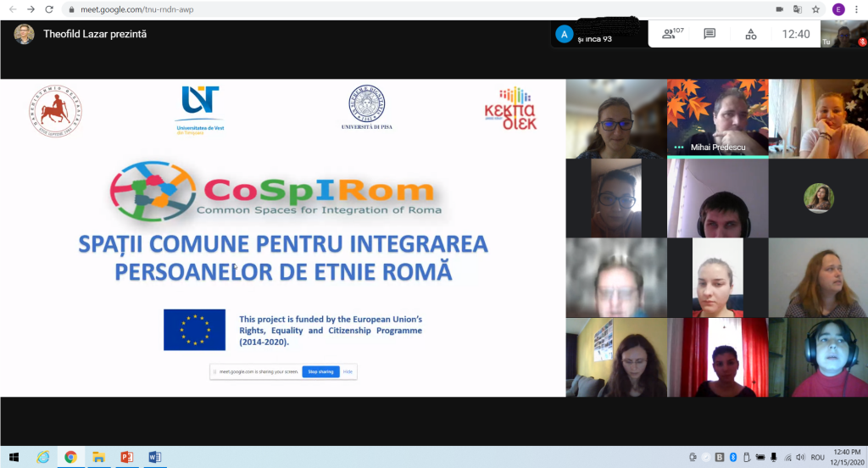Hide the screen sharing notification bar
This screenshot has width=868, height=468.
coord(348,371)
